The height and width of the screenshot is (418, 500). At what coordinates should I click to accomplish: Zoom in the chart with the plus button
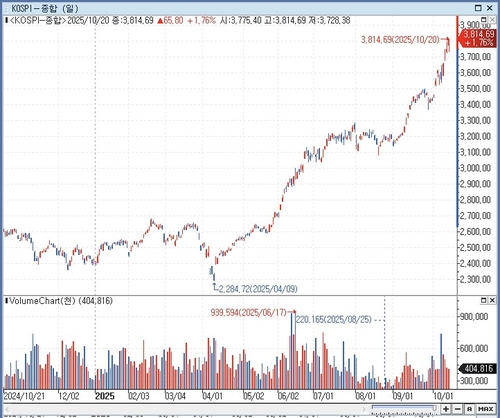pos(446,409)
